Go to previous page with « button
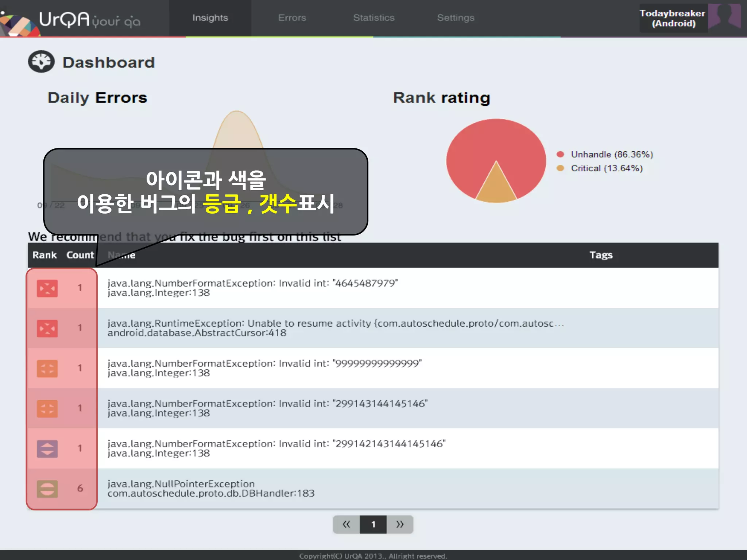The image size is (747, 560). pos(346,524)
